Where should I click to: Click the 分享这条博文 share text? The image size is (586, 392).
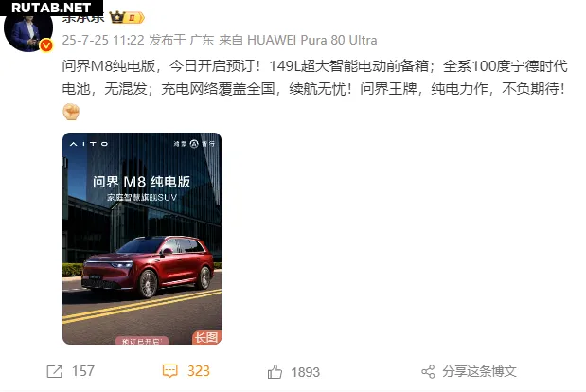point(479,371)
